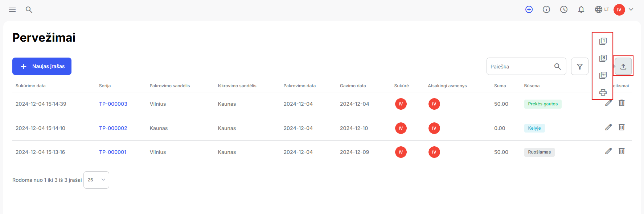Viewport: 644px width, 214px height.
Task: Sort by Pakrovimo data column header
Action: point(300,86)
